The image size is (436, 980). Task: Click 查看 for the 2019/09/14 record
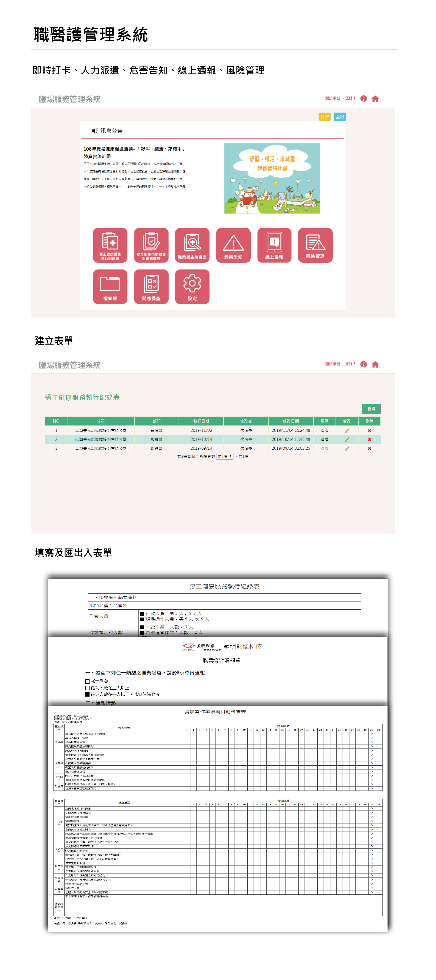coord(325,448)
